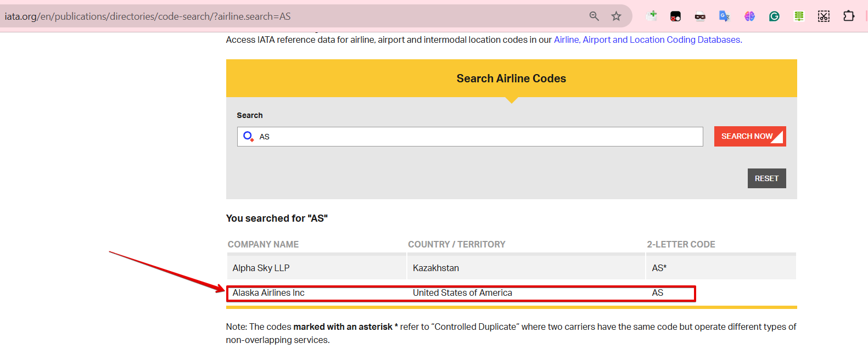Open the extension with green plus icon
868x360 pixels.
point(652,16)
